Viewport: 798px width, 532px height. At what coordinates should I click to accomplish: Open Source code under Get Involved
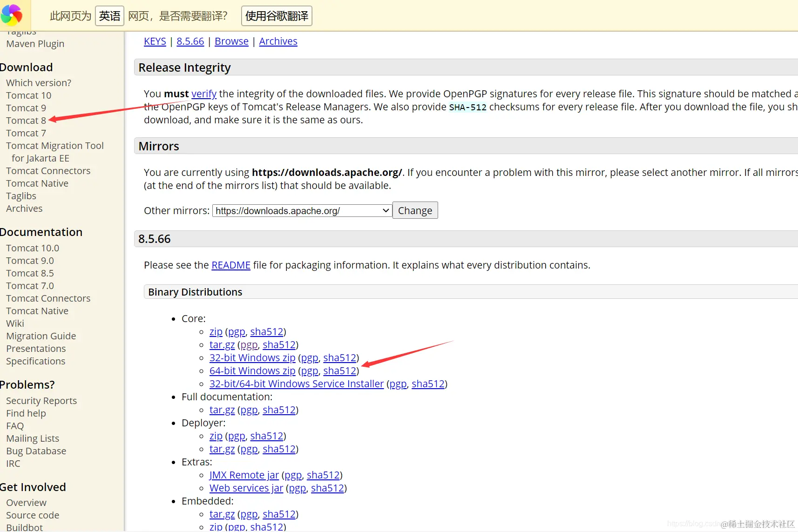(x=33, y=515)
